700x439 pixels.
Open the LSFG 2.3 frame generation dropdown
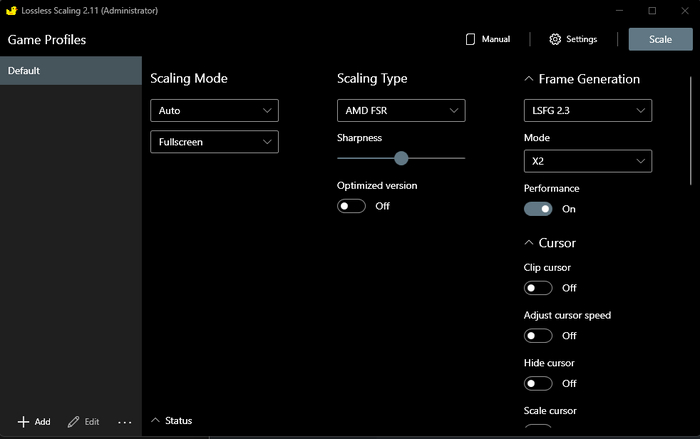pyautogui.click(x=588, y=110)
